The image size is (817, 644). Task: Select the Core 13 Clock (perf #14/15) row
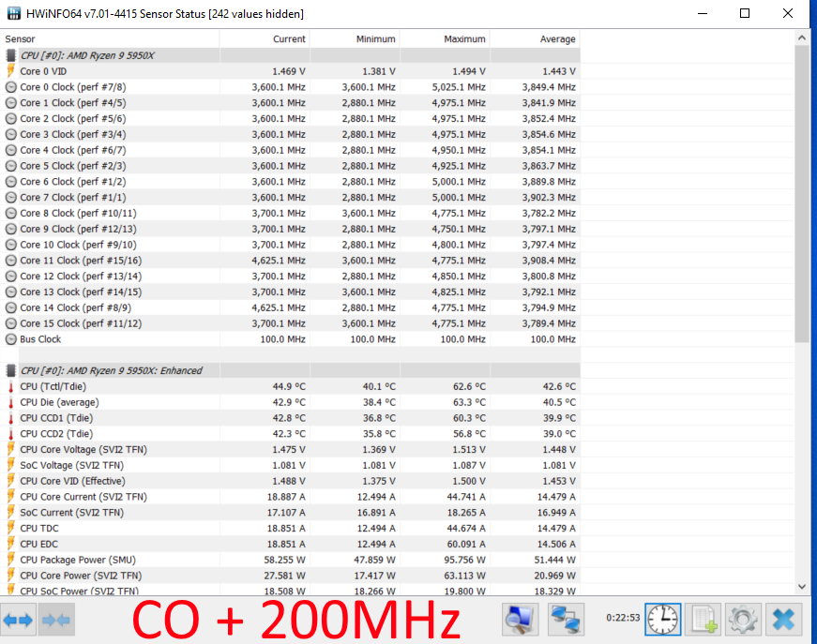click(x=290, y=292)
